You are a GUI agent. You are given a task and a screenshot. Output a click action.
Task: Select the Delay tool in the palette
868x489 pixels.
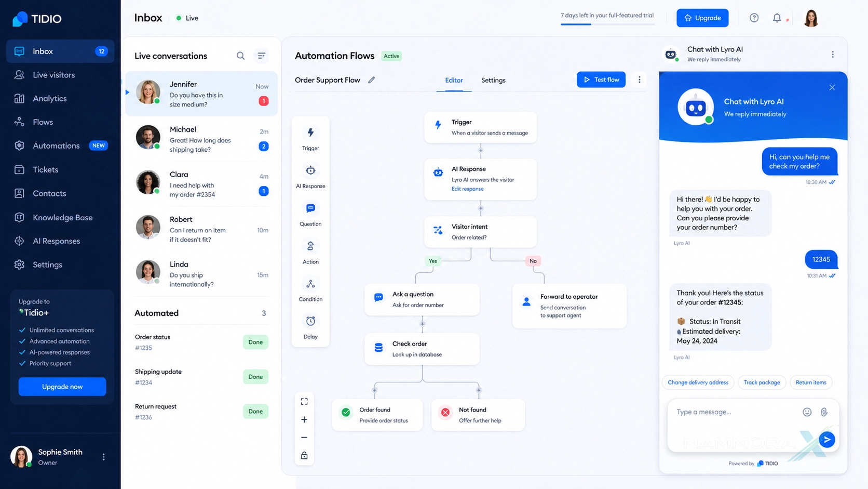[310, 327]
